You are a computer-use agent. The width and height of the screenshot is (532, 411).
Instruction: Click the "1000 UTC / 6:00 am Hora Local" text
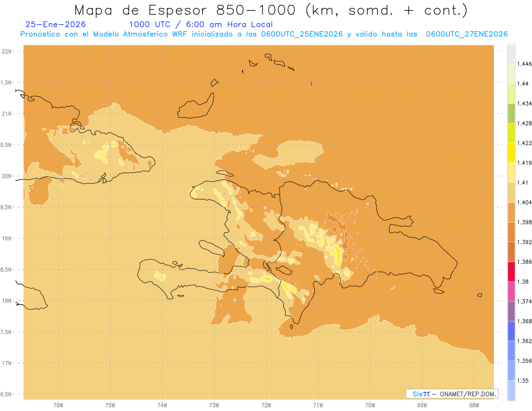coord(201,24)
